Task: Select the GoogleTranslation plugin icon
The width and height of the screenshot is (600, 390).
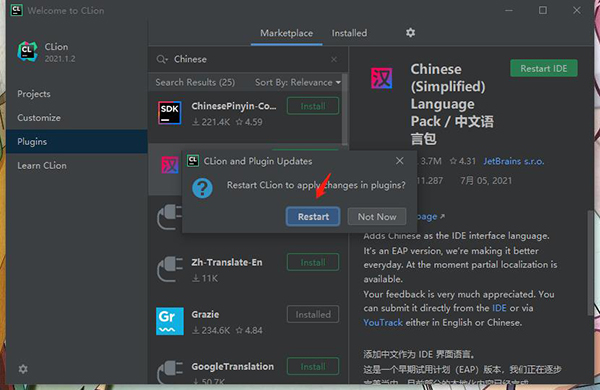Action: pyautogui.click(x=170, y=372)
